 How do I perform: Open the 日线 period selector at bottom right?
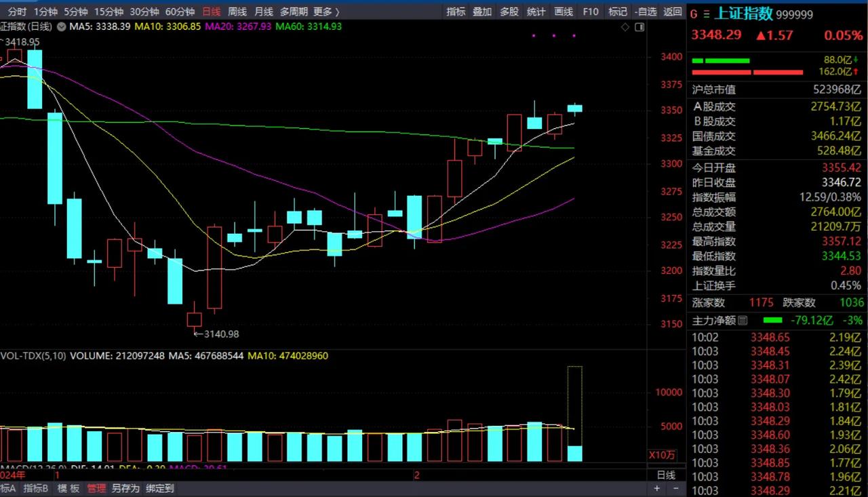click(x=667, y=475)
